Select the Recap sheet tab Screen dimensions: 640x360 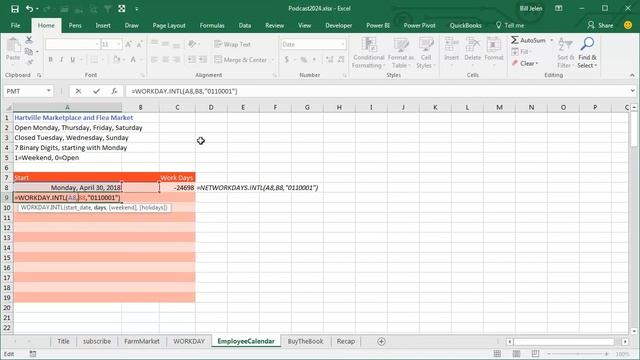coord(346,341)
